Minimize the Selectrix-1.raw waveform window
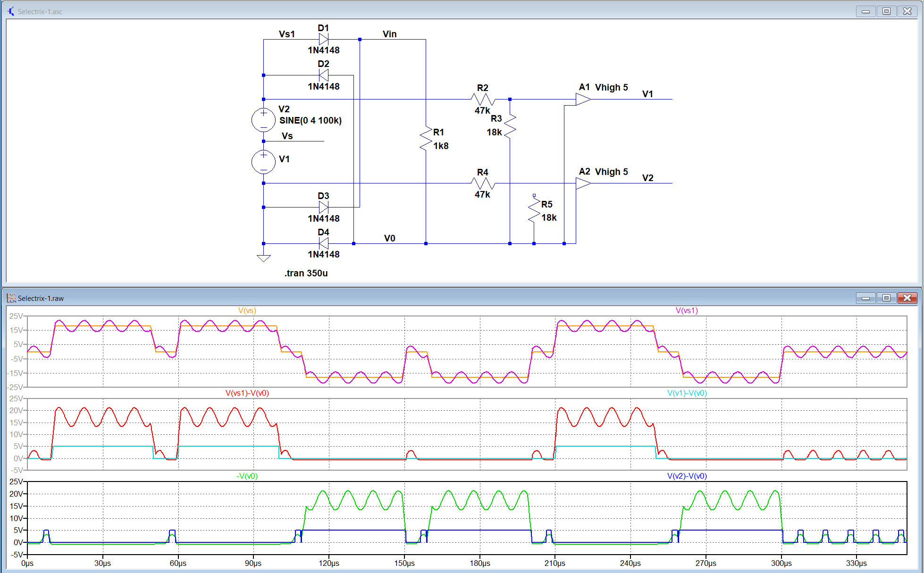The width and height of the screenshot is (924, 573). (x=865, y=298)
